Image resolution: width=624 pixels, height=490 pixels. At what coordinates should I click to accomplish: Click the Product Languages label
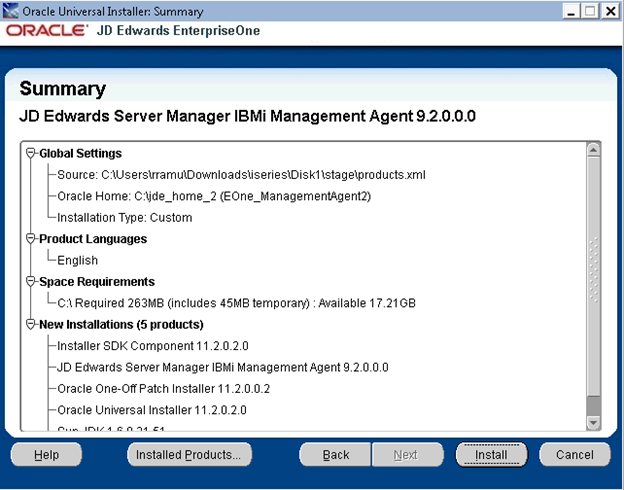point(93,239)
